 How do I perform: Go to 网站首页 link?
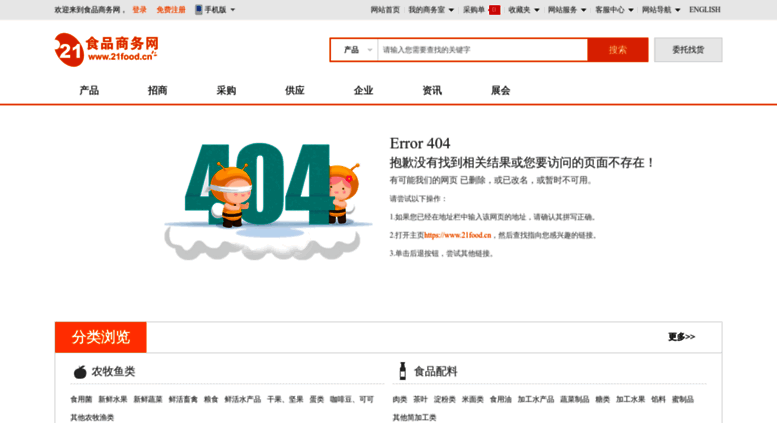coord(385,9)
